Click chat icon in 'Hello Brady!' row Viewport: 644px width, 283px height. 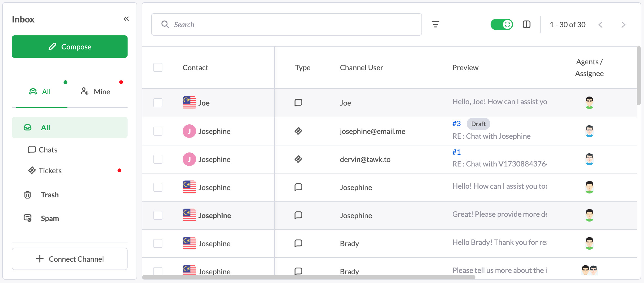(298, 243)
